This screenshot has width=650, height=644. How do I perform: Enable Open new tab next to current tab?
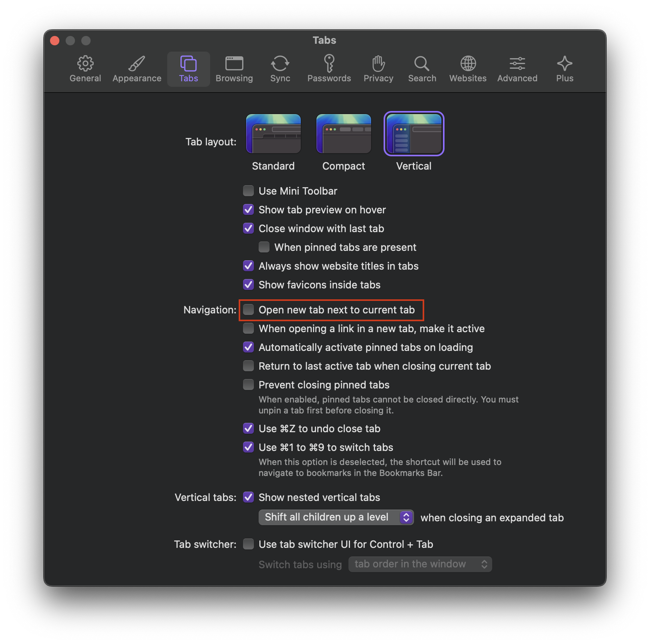point(248,310)
